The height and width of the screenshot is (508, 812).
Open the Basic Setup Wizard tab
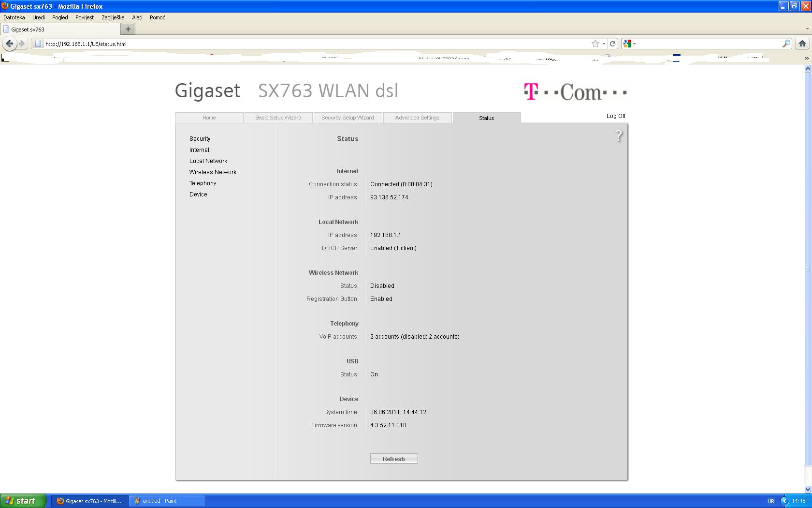pyautogui.click(x=278, y=118)
